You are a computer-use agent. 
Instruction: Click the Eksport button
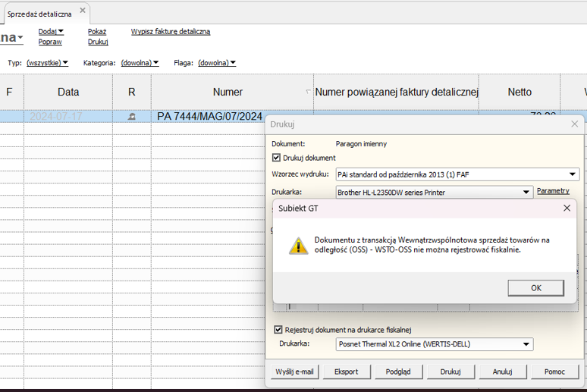347,372
